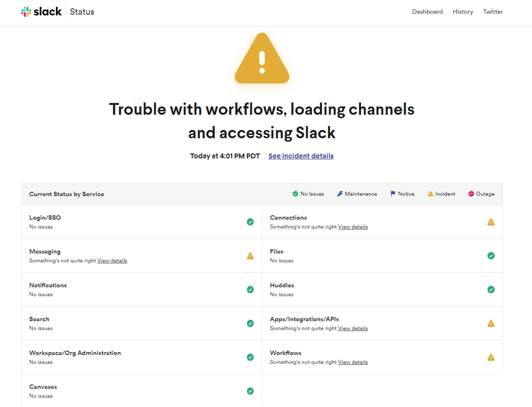532x407 pixels.
Task: Click View details for Apps/Integrations/APIs
Action: [x=353, y=328]
